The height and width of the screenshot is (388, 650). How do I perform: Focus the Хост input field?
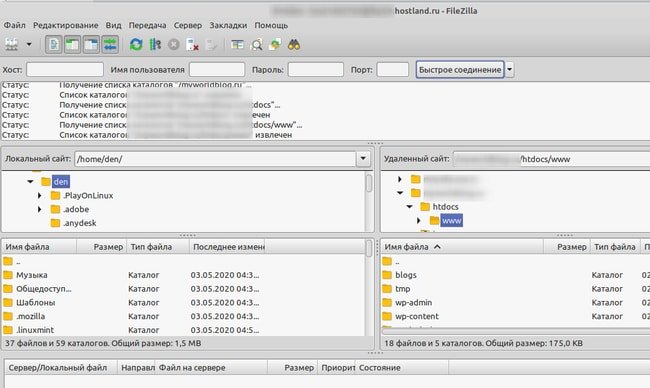(65, 70)
